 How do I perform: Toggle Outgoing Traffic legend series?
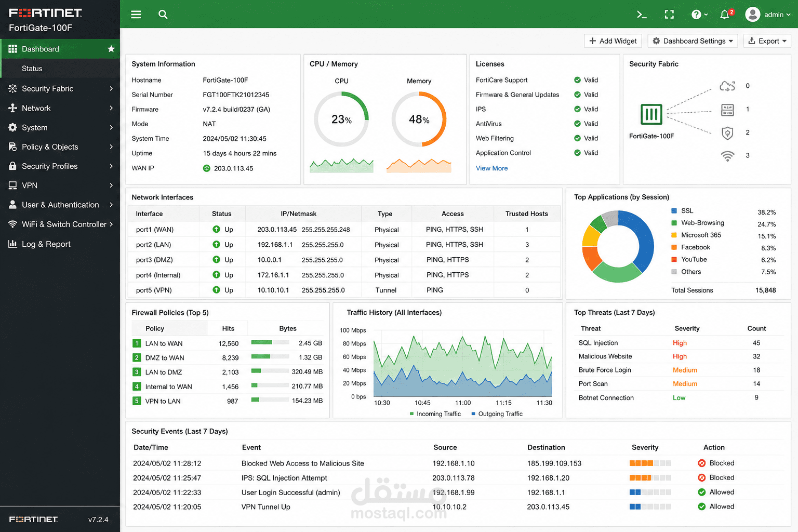497,414
